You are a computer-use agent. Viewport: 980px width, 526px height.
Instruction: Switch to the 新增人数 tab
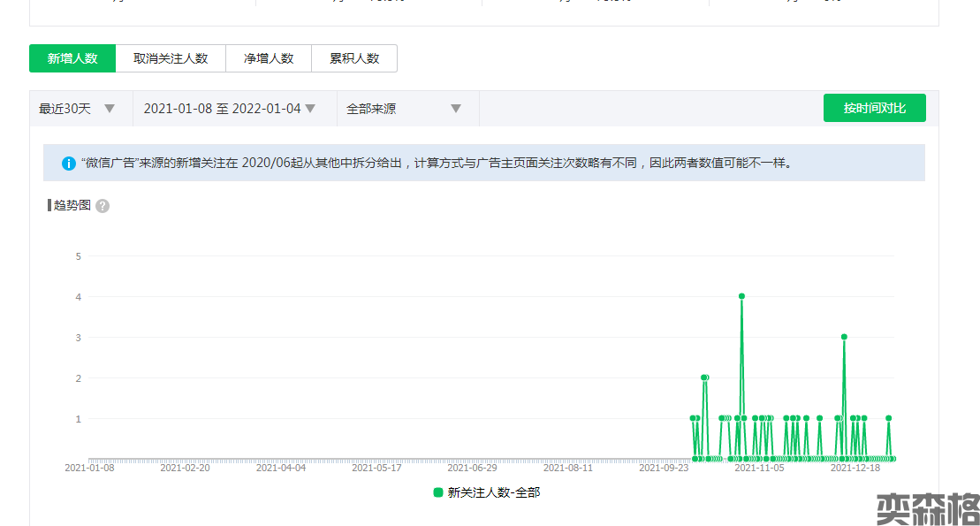click(x=72, y=58)
